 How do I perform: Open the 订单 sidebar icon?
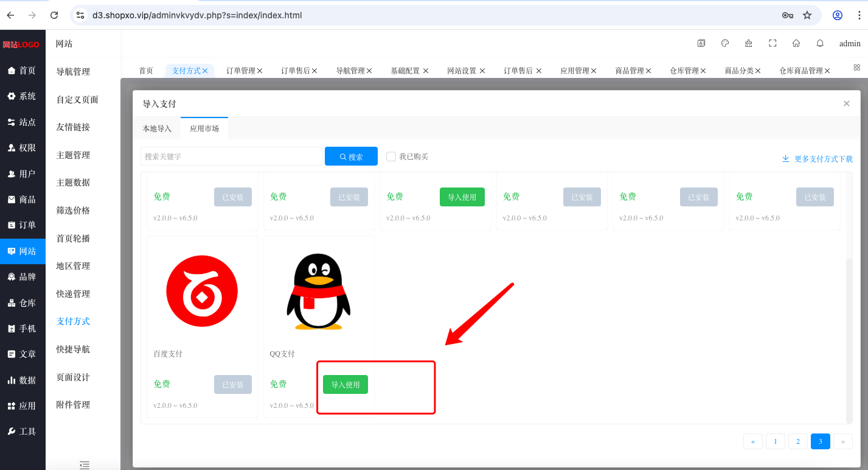click(12, 225)
